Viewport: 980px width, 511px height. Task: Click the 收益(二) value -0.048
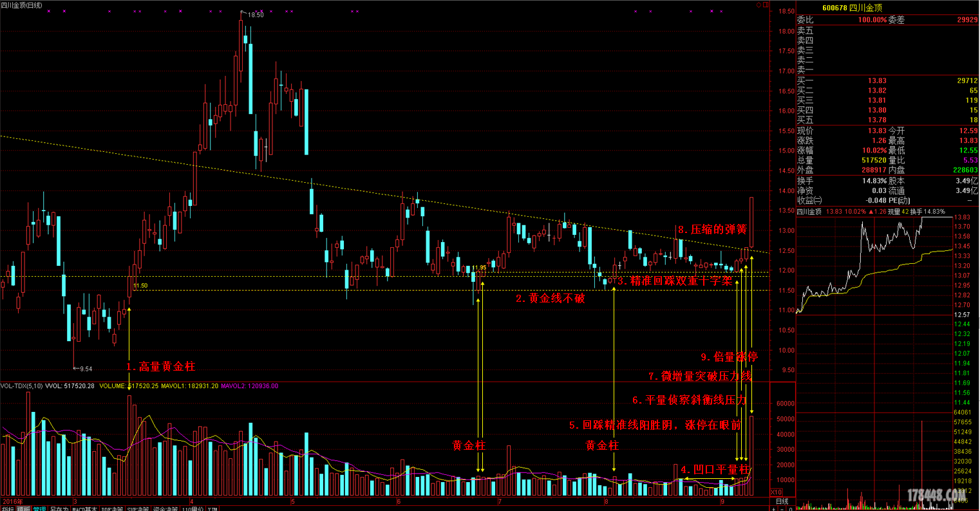tap(875, 200)
